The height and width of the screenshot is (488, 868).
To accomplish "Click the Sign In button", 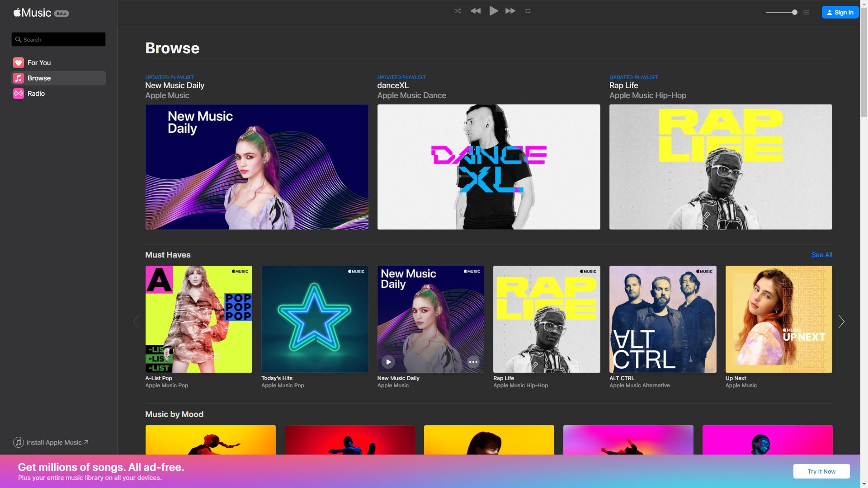I will tap(840, 12).
